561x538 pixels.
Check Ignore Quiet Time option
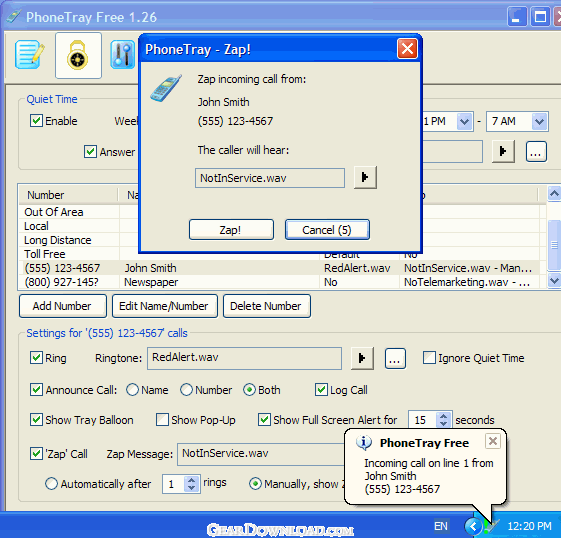point(429,358)
